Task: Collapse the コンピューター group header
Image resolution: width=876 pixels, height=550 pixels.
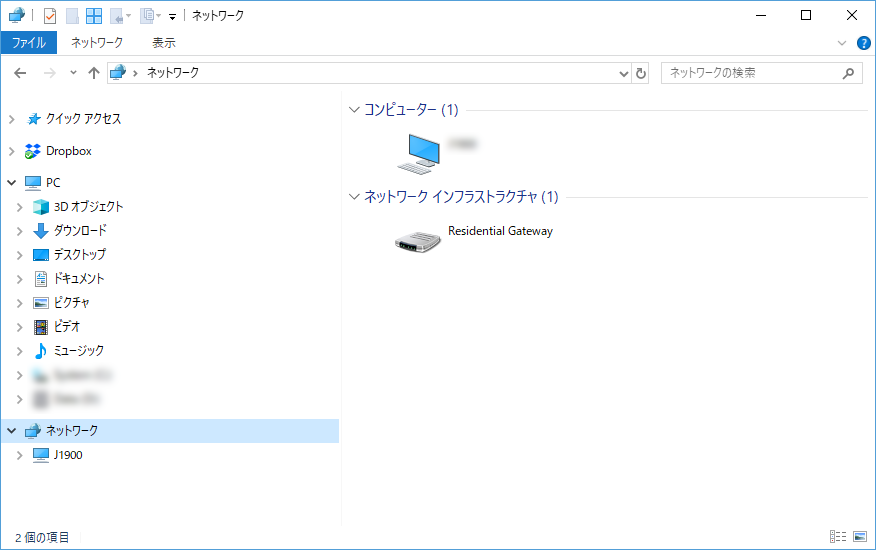Action: click(x=354, y=109)
